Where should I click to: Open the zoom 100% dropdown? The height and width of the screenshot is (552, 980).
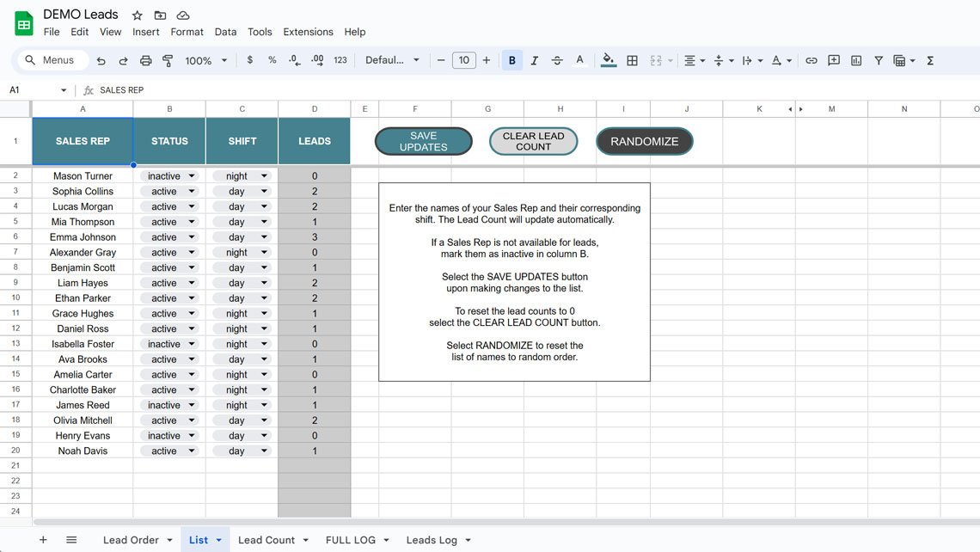click(206, 61)
